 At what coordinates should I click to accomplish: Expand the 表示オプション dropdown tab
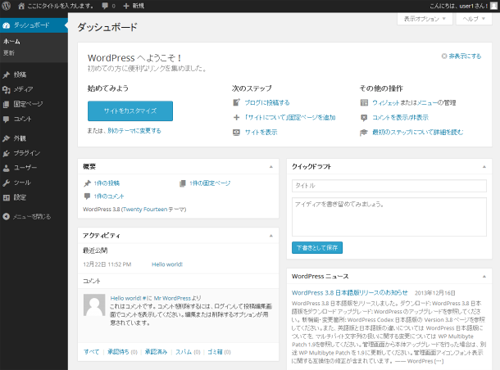pyautogui.click(x=425, y=19)
